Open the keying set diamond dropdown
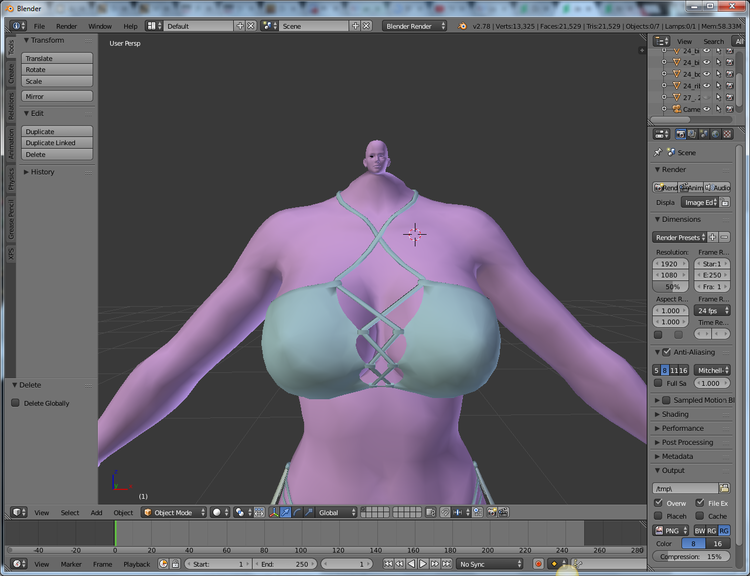 [558, 564]
